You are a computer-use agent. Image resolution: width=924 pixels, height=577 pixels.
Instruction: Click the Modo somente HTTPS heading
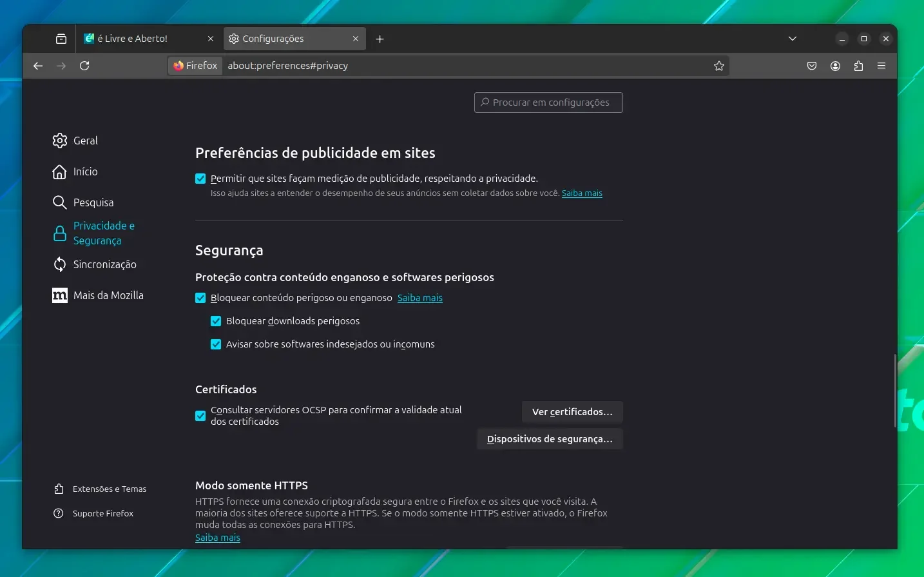(252, 485)
